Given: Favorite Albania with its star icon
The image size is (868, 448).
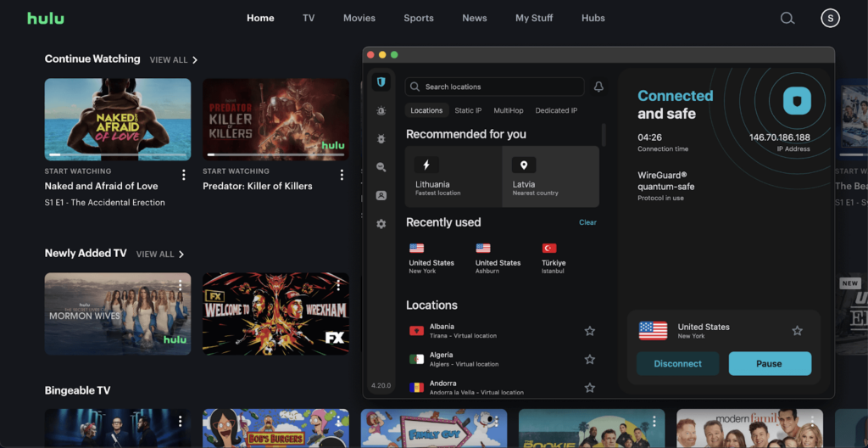Looking at the screenshot, I should point(590,331).
